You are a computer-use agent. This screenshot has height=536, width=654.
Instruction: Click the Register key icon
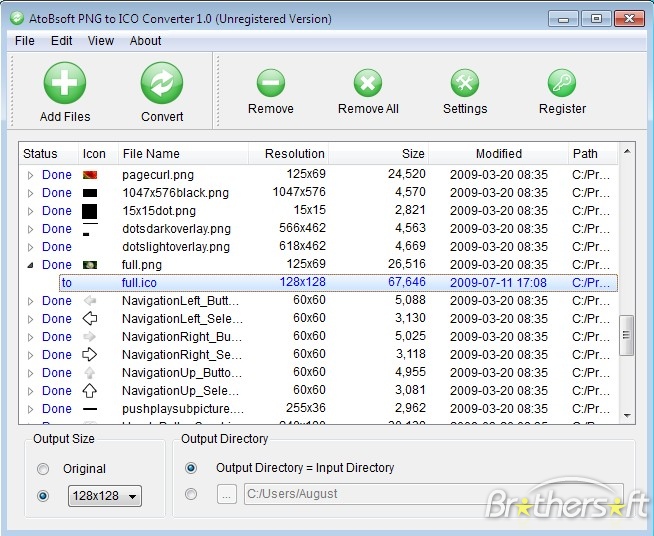pyautogui.click(x=562, y=83)
